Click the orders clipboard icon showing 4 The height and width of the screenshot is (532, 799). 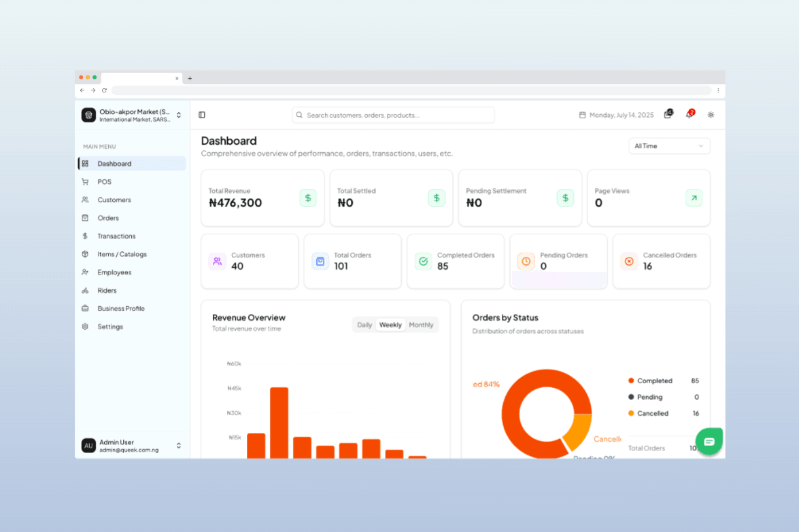tap(667, 115)
